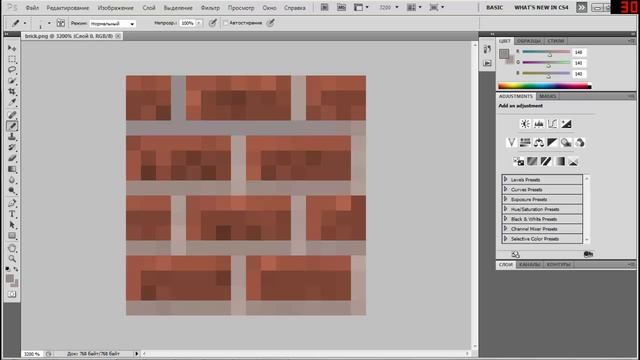
Task: Add a Gradient Map adjustment
Action: click(x=560, y=162)
